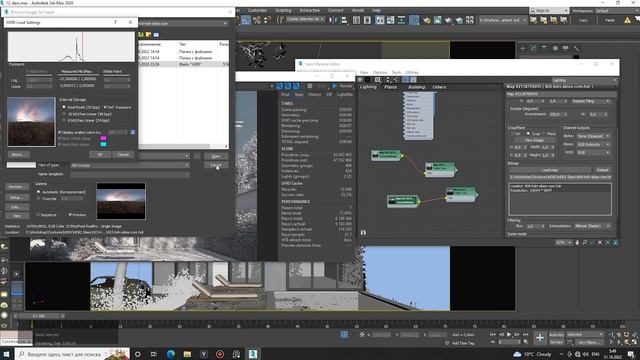
Task: Select 8 bit/chan Linear storage option
Action: click(x=64, y=120)
